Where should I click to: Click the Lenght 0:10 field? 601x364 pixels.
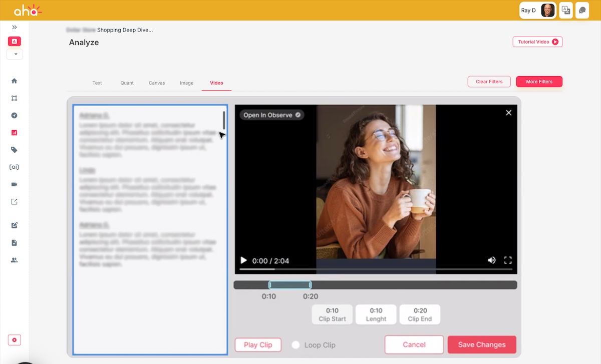[376, 314]
